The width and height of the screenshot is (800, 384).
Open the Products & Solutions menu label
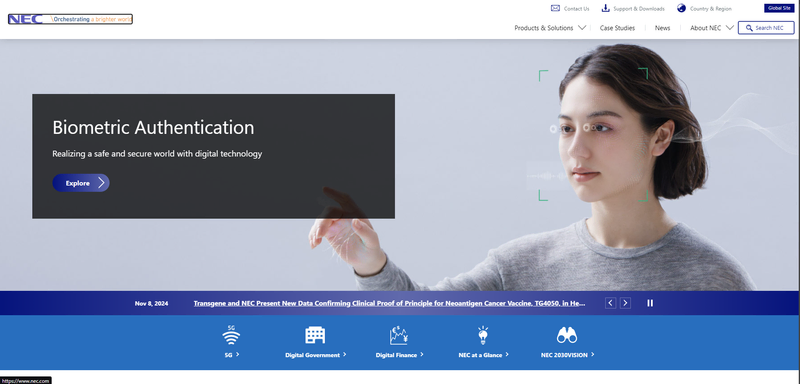[x=543, y=28]
